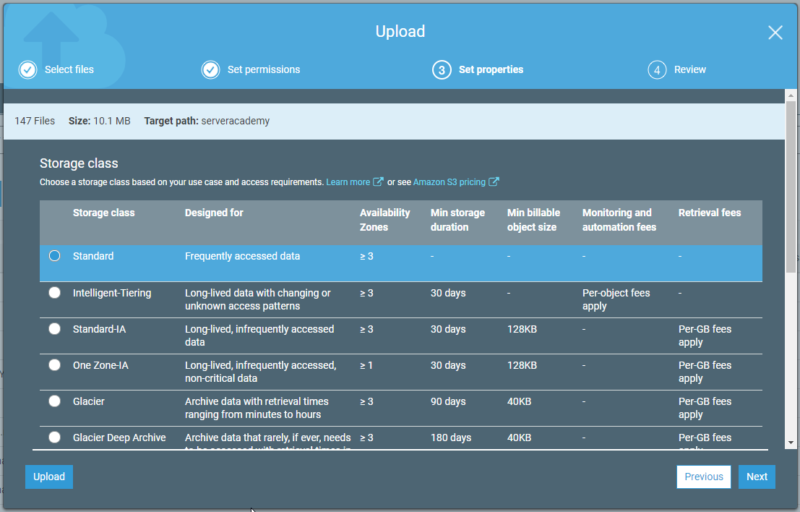Return to the Set permissions step
Image resolution: width=800 pixels, height=512 pixels.
263,70
